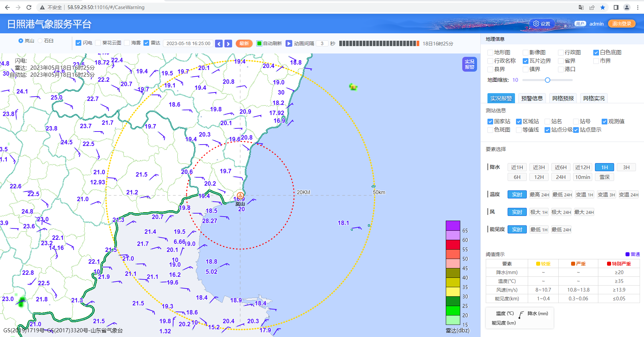Bookmark the page with the star icon

[603, 7]
